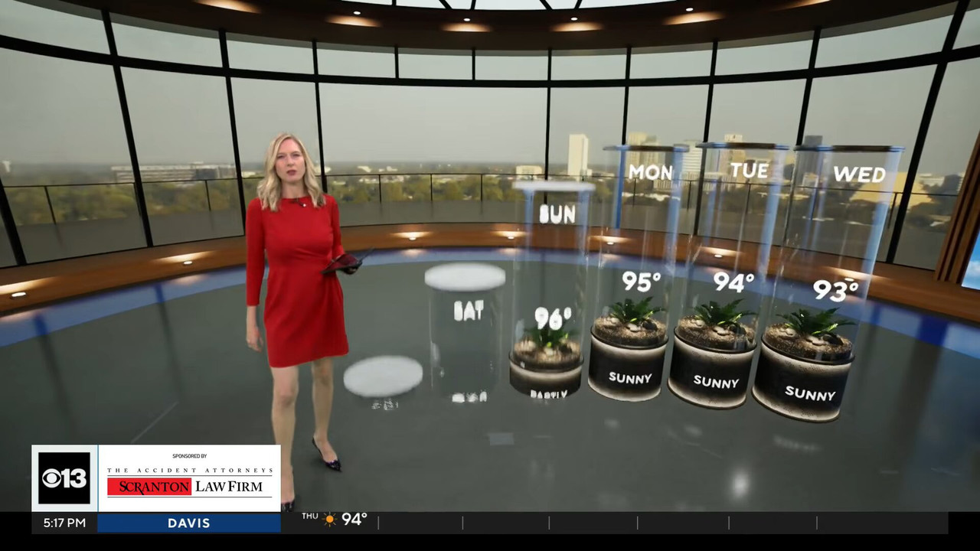Image resolution: width=980 pixels, height=551 pixels.
Task: Click the SUNNY label on Tuesday's pot
Action: pyautogui.click(x=716, y=381)
